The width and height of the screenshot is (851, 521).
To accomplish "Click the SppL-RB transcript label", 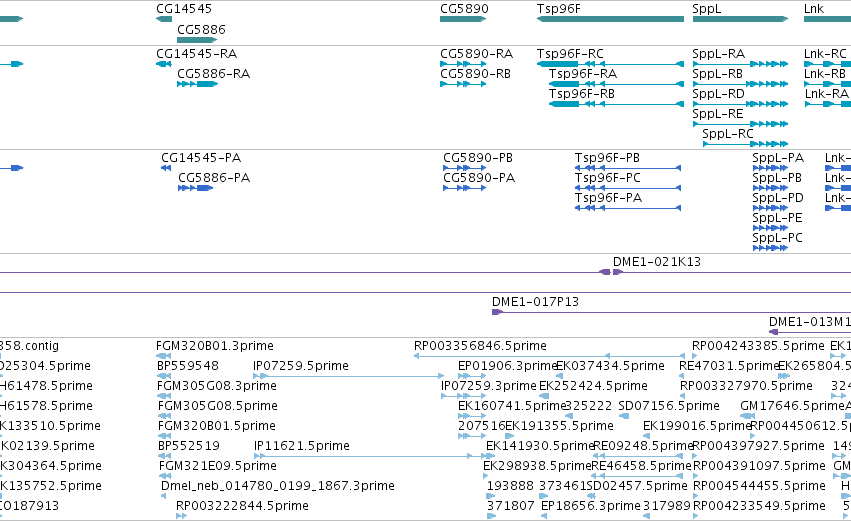I will tap(717, 74).
